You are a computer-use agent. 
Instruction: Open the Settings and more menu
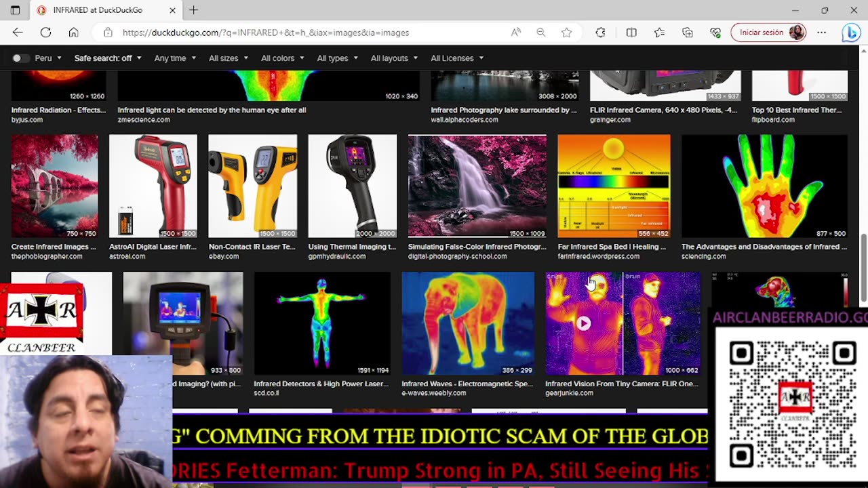[821, 33]
